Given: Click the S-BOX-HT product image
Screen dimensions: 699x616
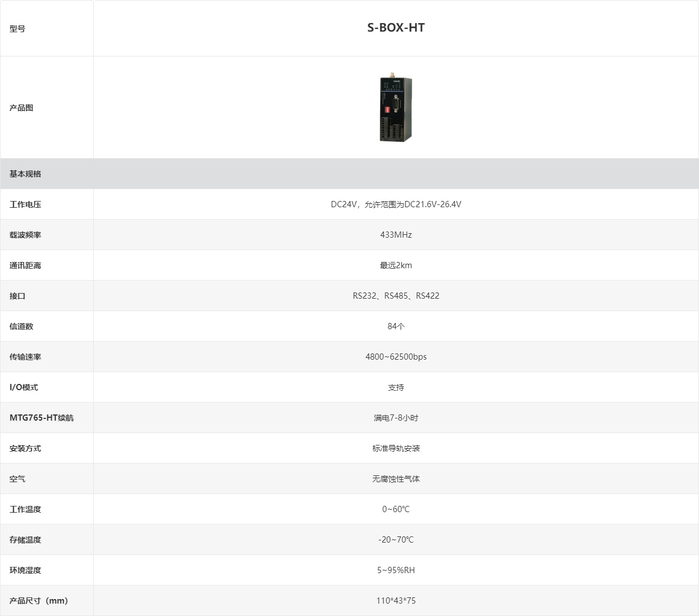Looking at the screenshot, I should click(396, 107).
